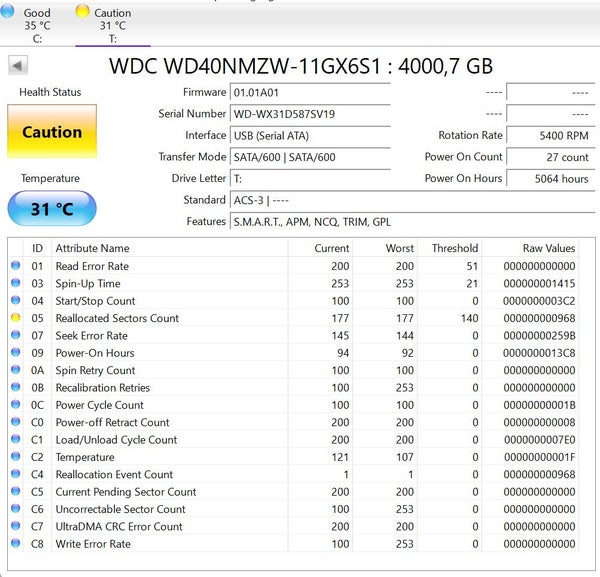This screenshot has width=600, height=577.
Task: Click the disk title WDC WD40NMZW-11GX6S1
Action: pos(245,66)
